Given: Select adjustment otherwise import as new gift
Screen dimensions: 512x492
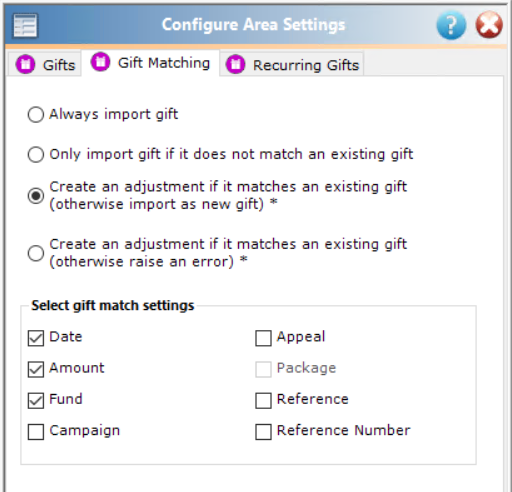Looking at the screenshot, I should (x=36, y=195).
